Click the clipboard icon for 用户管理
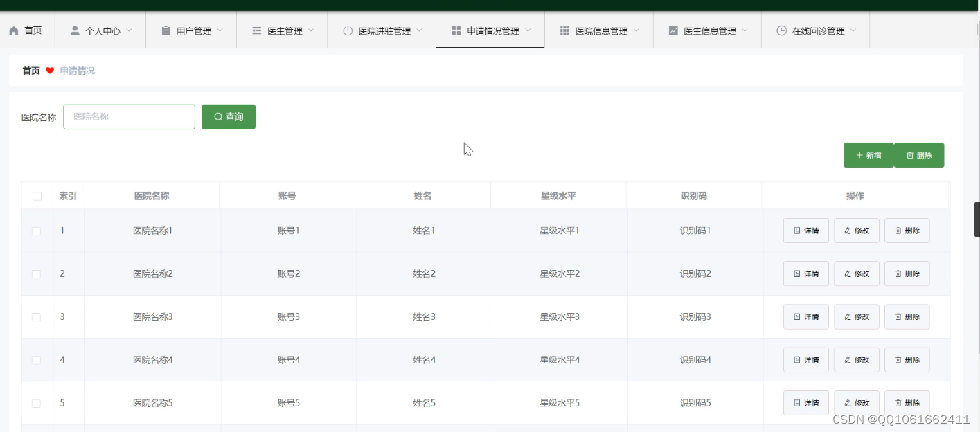The image size is (980, 432). (166, 30)
